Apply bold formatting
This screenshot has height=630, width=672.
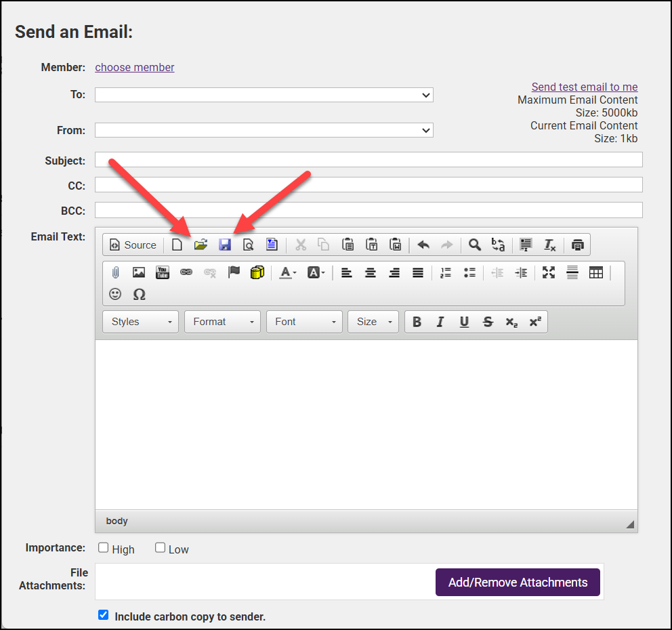pyautogui.click(x=417, y=322)
